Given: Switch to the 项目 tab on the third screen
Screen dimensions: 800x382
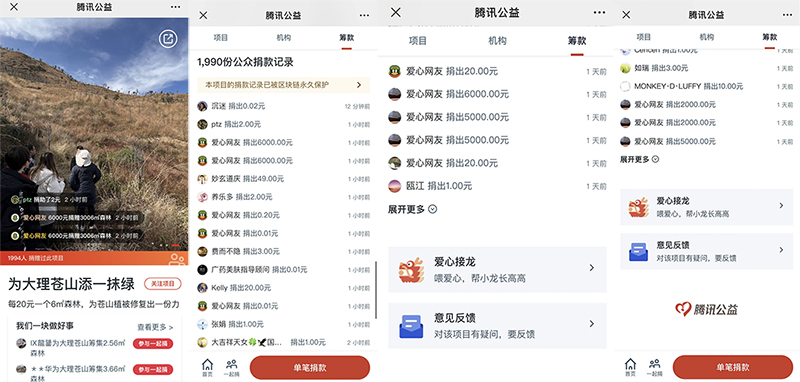Looking at the screenshot, I should (x=418, y=40).
